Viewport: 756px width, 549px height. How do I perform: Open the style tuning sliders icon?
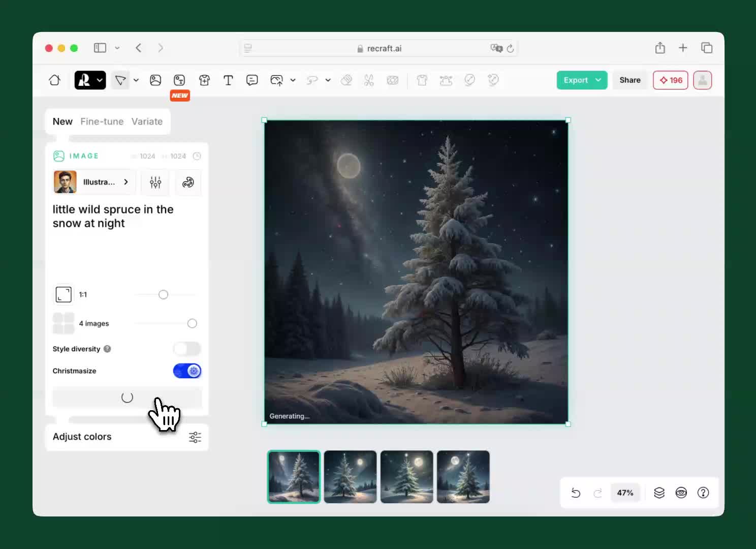click(155, 182)
